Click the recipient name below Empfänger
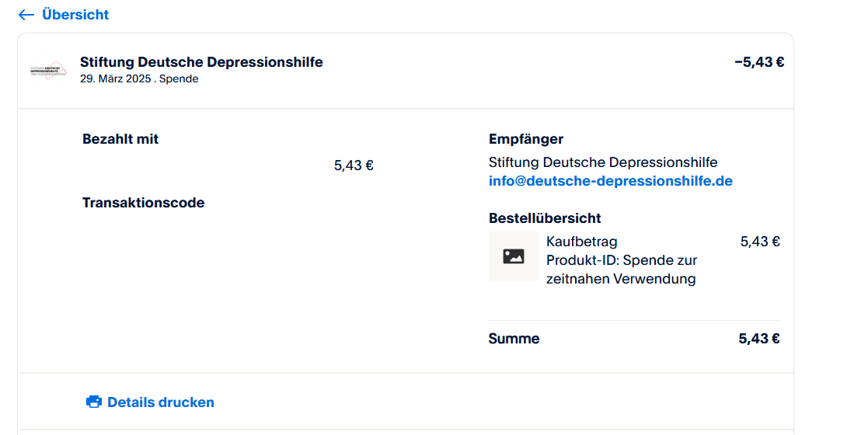This screenshot has width=868, height=435. point(602,162)
